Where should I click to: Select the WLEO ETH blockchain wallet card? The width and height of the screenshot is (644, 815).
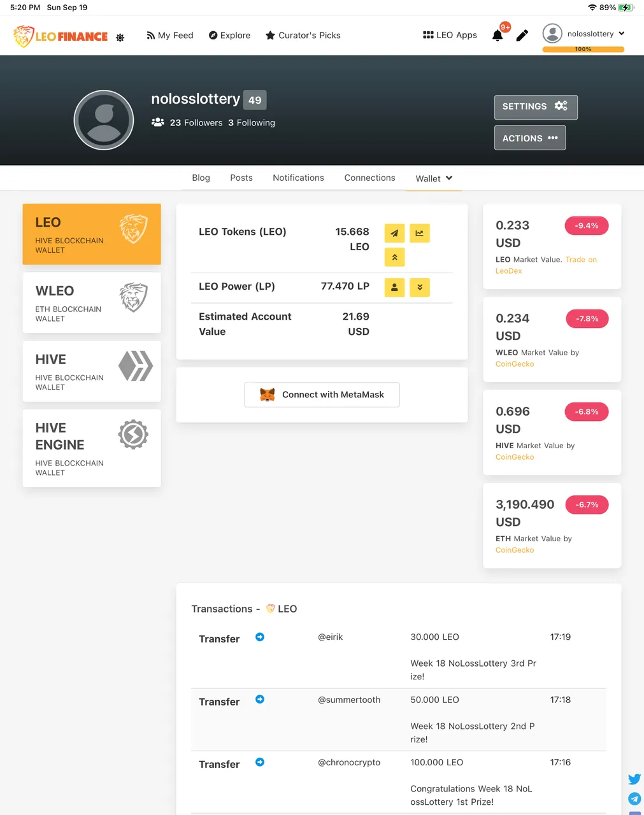pos(92,302)
